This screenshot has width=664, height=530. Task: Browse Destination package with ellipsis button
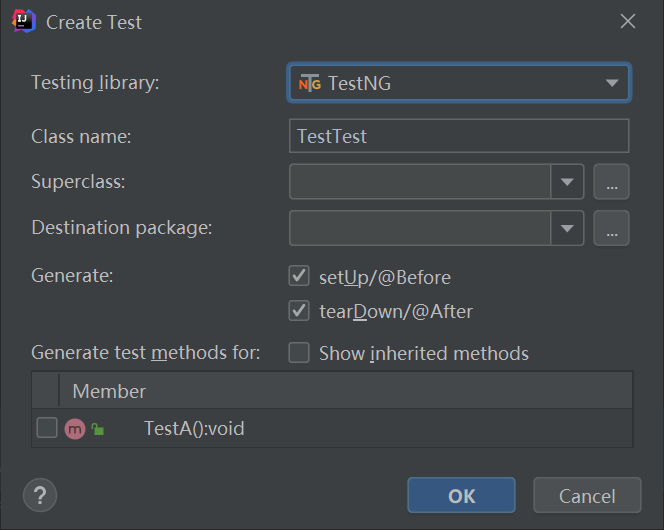tap(611, 228)
